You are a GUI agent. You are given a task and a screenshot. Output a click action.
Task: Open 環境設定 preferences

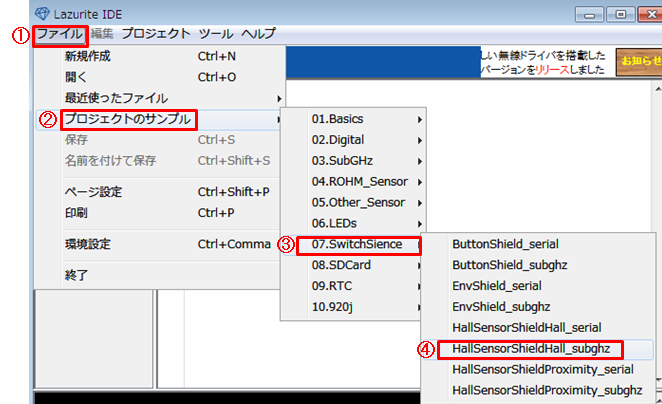[160, 244]
